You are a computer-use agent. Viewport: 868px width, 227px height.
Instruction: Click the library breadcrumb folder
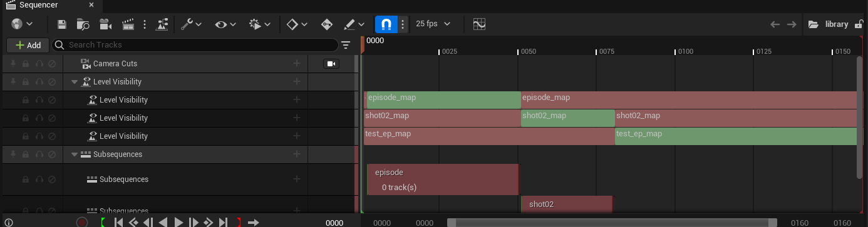coord(828,24)
